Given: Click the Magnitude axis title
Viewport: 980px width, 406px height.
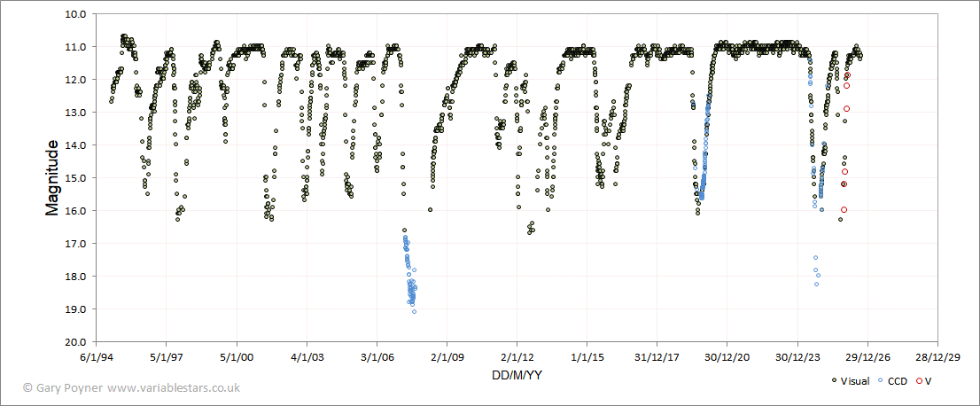Looking at the screenshot, I should pyautogui.click(x=52, y=178).
